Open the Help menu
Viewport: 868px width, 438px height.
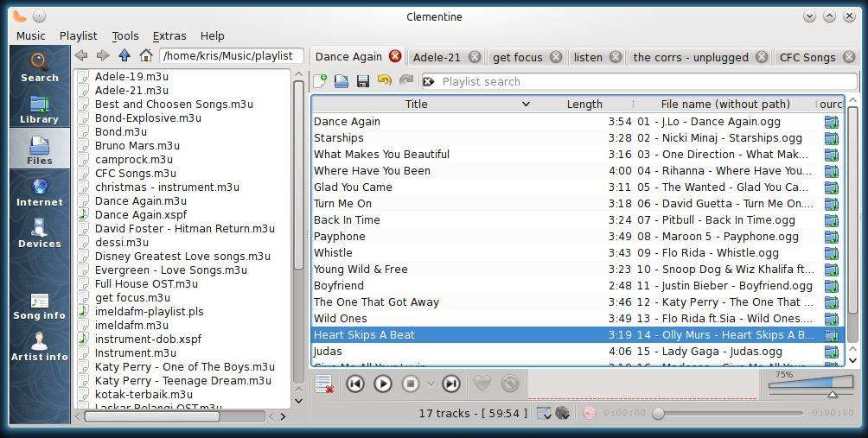(x=213, y=36)
